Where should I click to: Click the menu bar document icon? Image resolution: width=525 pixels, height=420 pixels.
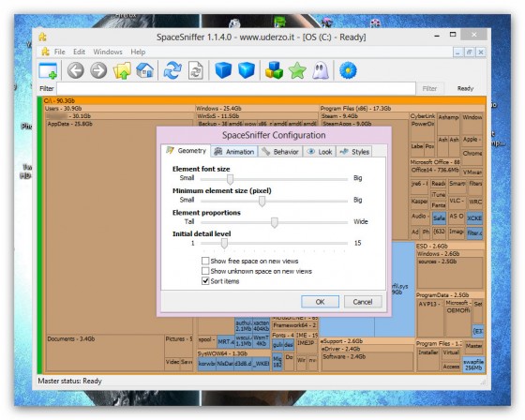45,52
